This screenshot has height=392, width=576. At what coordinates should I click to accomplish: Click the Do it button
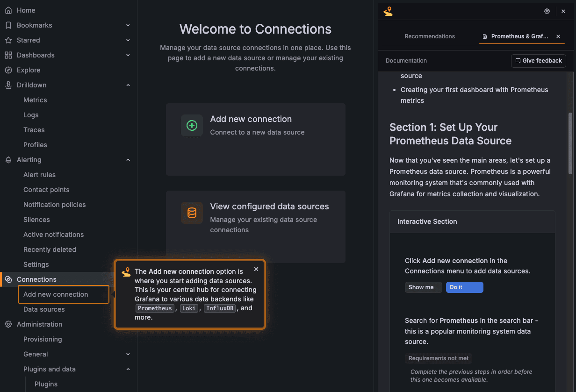coord(464,287)
